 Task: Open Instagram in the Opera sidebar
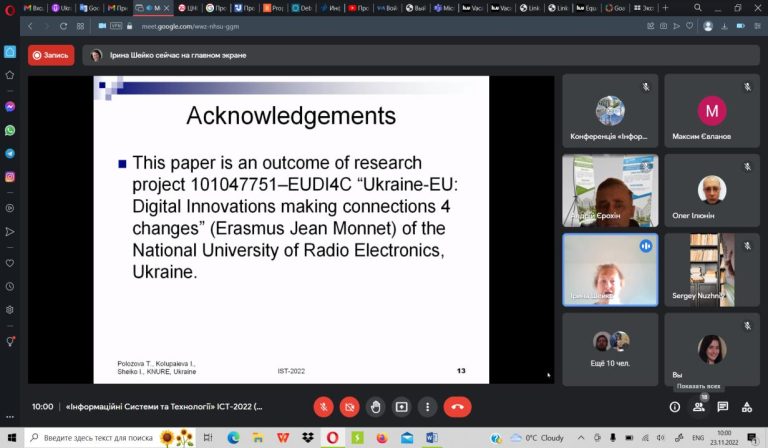click(x=10, y=177)
